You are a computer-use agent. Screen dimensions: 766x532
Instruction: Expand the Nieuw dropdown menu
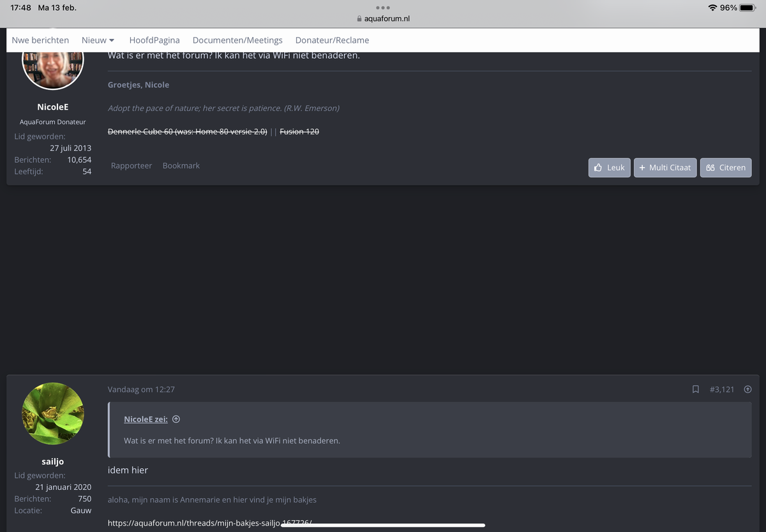coord(98,40)
